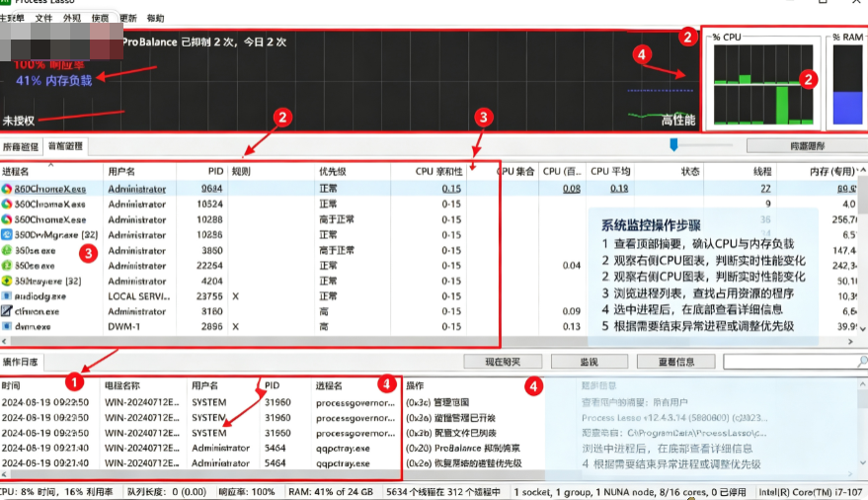
Task: Click the 监视 button
Action: click(590, 362)
